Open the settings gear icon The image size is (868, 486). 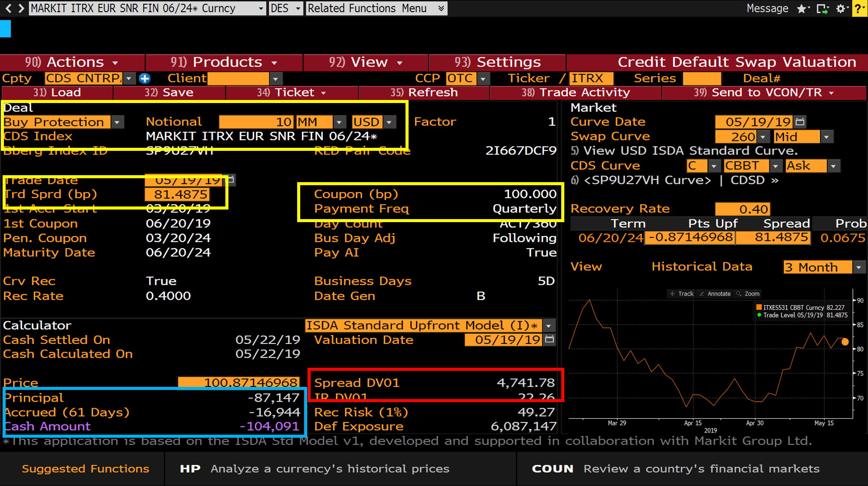841,9
